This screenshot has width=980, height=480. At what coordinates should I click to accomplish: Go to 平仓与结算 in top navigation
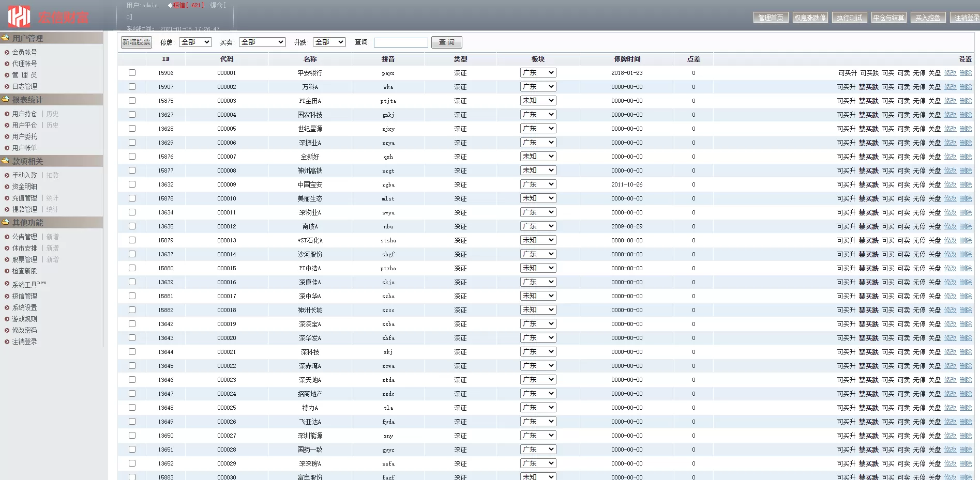(888, 18)
